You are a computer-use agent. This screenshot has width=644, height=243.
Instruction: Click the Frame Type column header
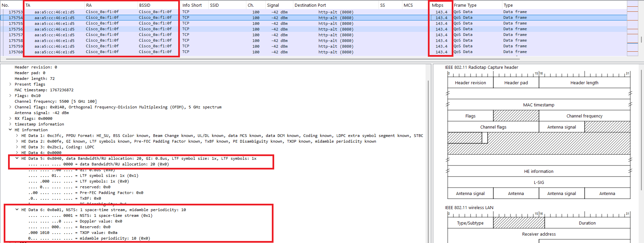click(465, 5)
